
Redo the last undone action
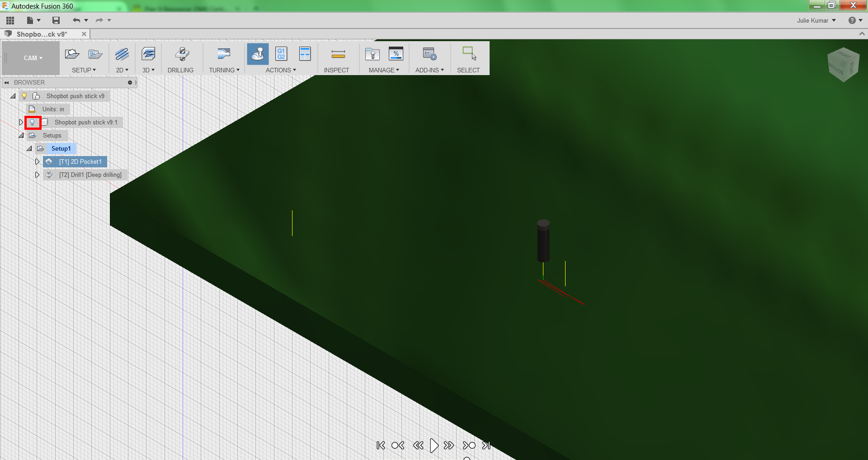point(99,20)
